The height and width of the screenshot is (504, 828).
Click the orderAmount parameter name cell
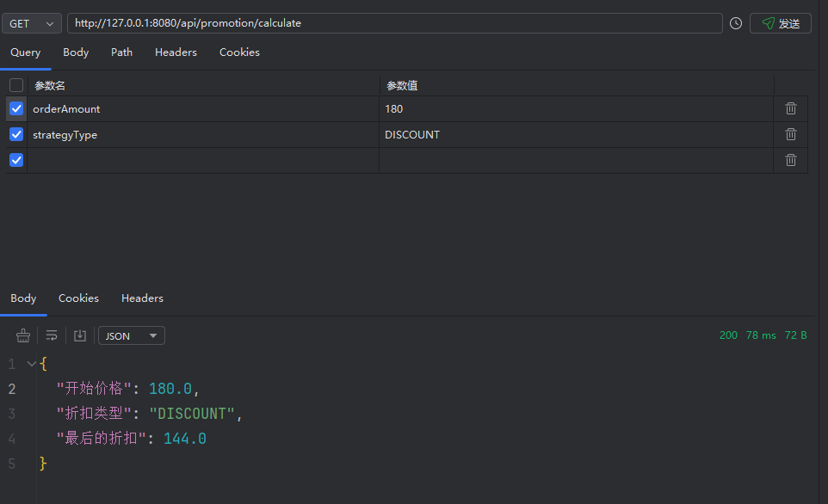point(203,108)
